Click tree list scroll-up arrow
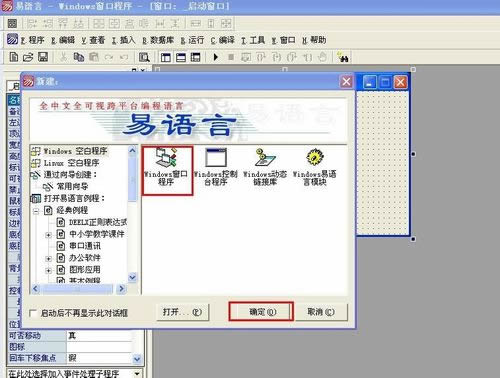The width and height of the screenshot is (500, 378). pyautogui.click(x=132, y=151)
